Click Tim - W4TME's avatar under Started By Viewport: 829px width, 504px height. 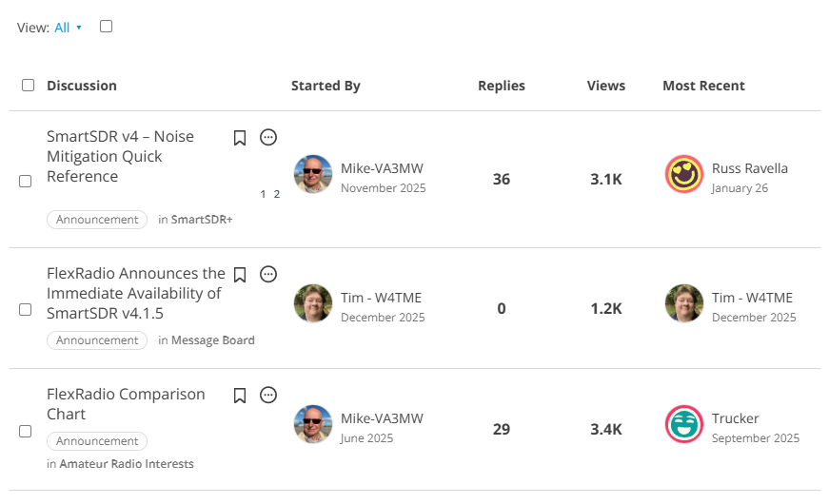[313, 303]
